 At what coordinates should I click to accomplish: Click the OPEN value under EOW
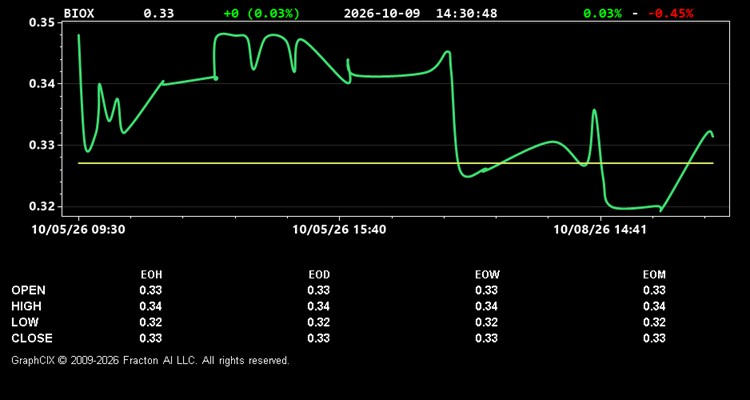coord(486,290)
